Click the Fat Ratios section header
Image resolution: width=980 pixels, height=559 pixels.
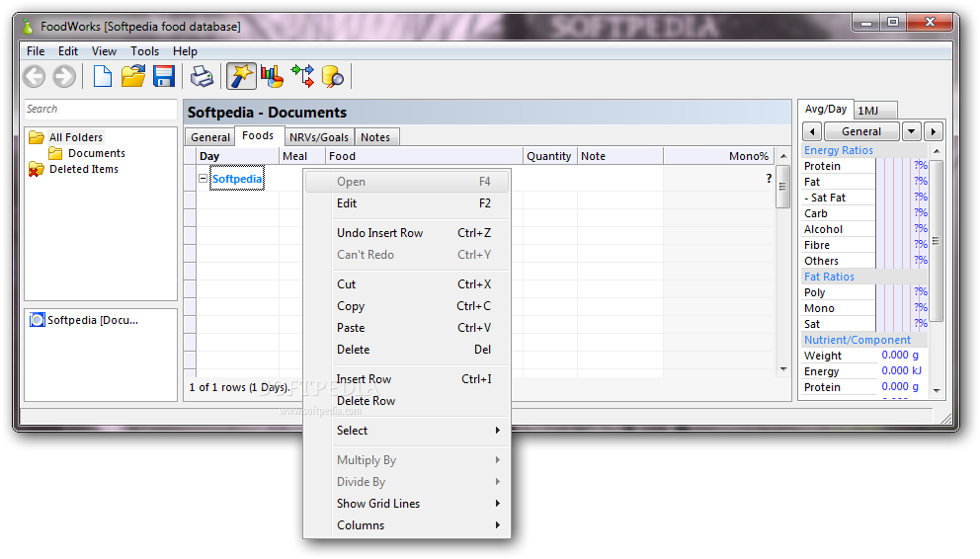(864, 277)
